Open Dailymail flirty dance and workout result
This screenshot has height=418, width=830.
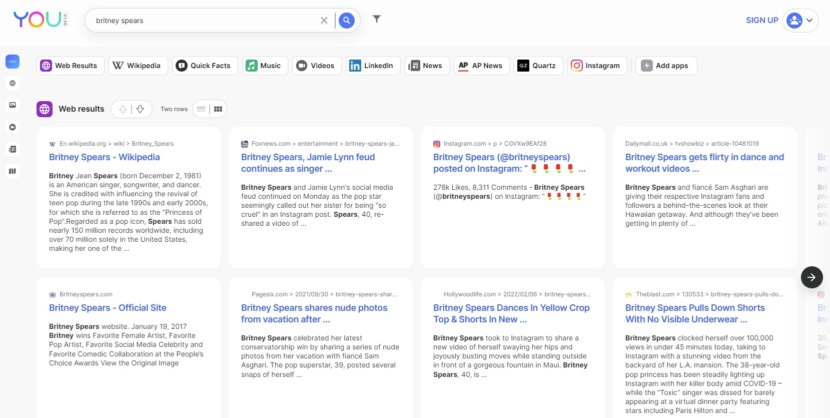click(x=705, y=163)
